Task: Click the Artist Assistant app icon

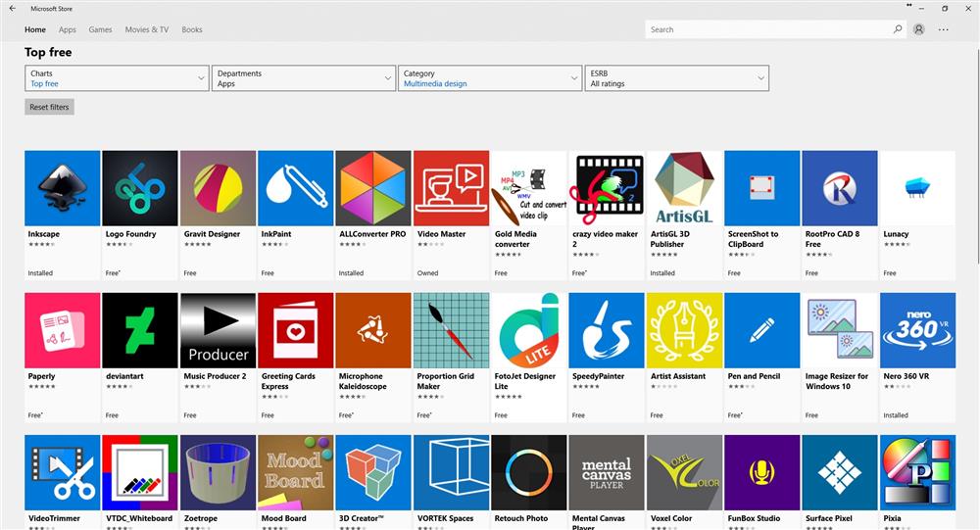Action: click(x=684, y=330)
